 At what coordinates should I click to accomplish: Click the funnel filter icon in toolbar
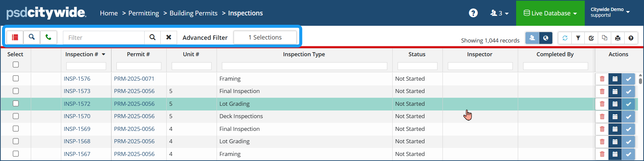[x=578, y=38]
